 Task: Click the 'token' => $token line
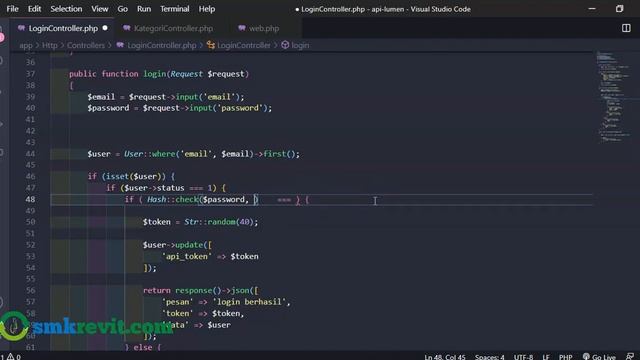click(202, 313)
